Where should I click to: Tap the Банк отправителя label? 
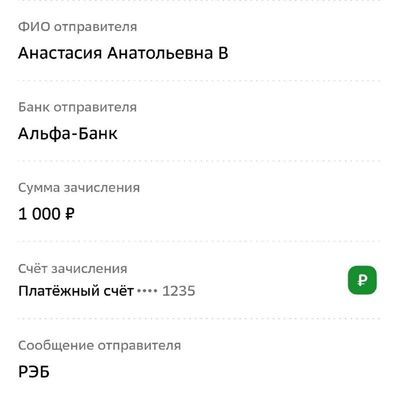(77, 107)
